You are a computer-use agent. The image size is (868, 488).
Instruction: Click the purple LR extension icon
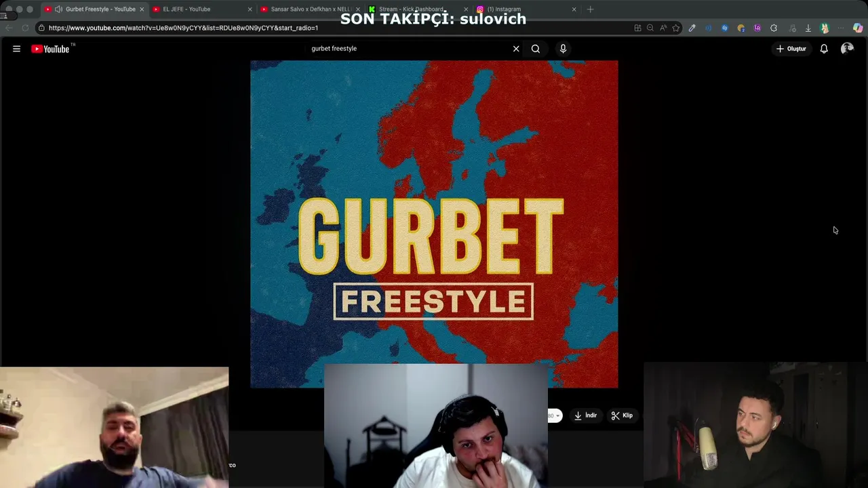[x=757, y=28]
